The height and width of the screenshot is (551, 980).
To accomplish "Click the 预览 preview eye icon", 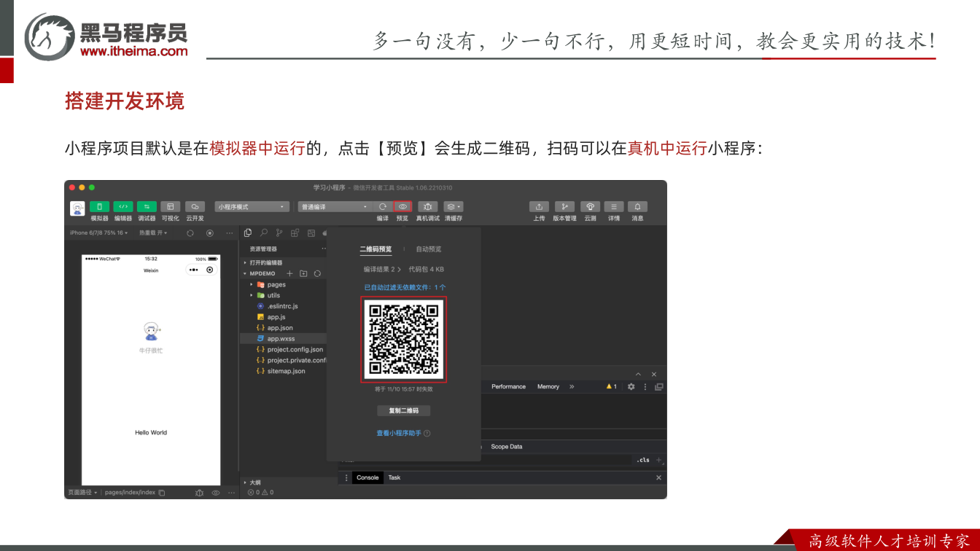I will tap(402, 207).
